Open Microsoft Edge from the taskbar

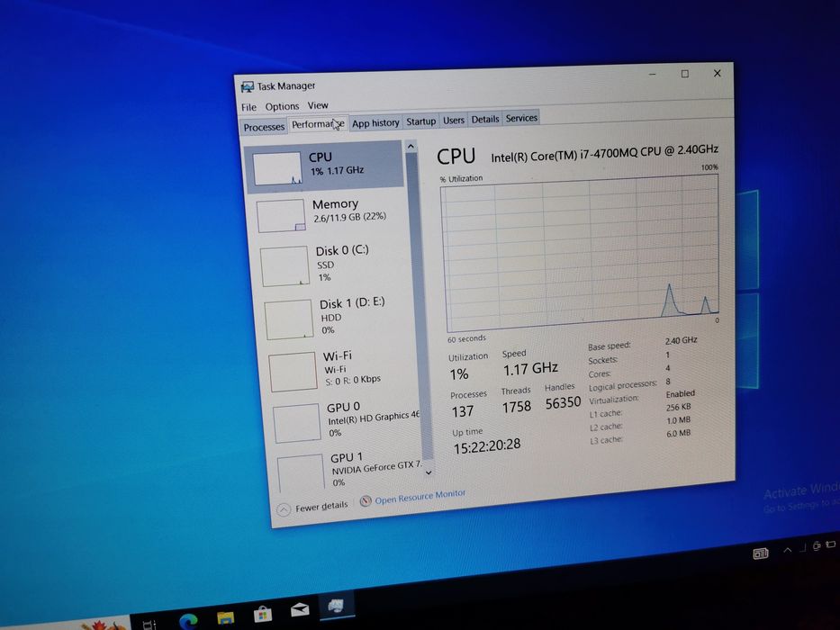(x=188, y=620)
